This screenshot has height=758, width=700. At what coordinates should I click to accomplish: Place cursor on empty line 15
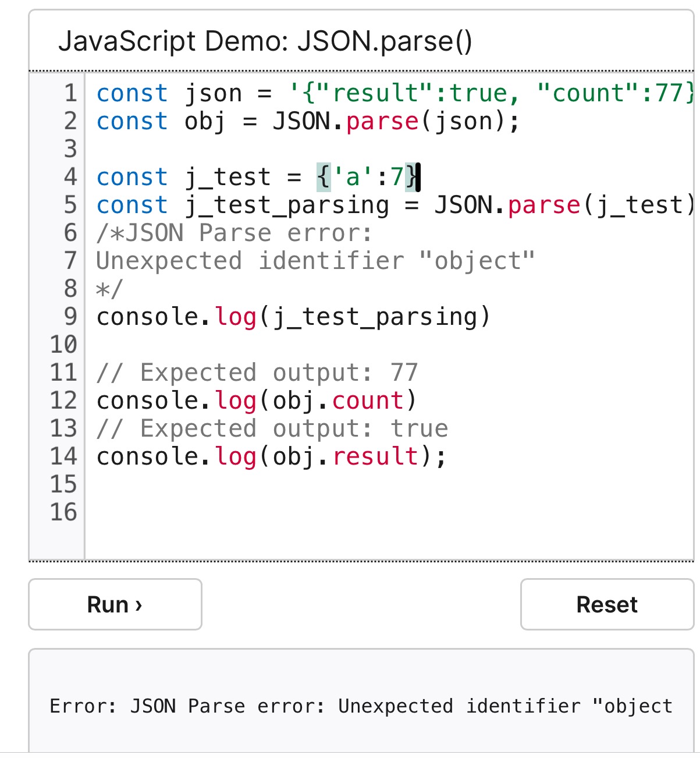390,484
